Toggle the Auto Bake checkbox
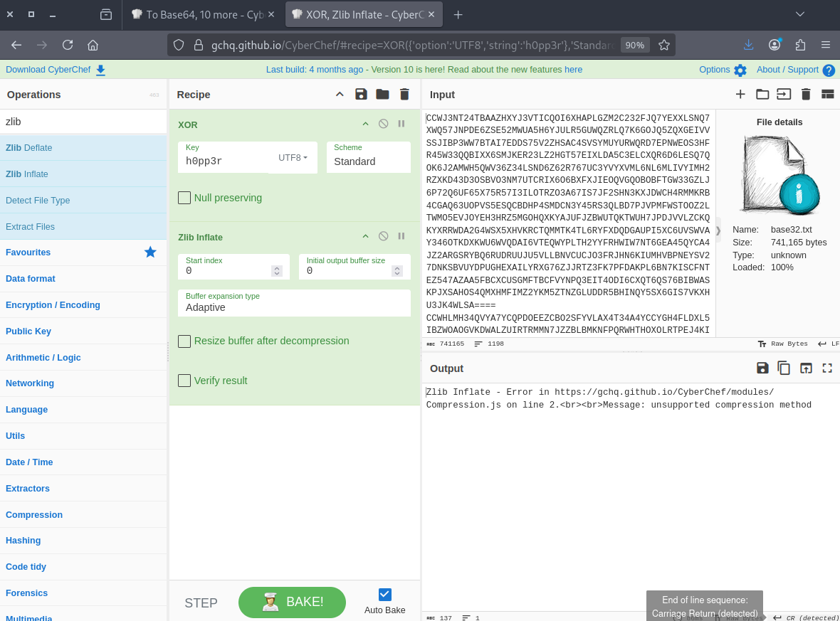 coord(385,595)
